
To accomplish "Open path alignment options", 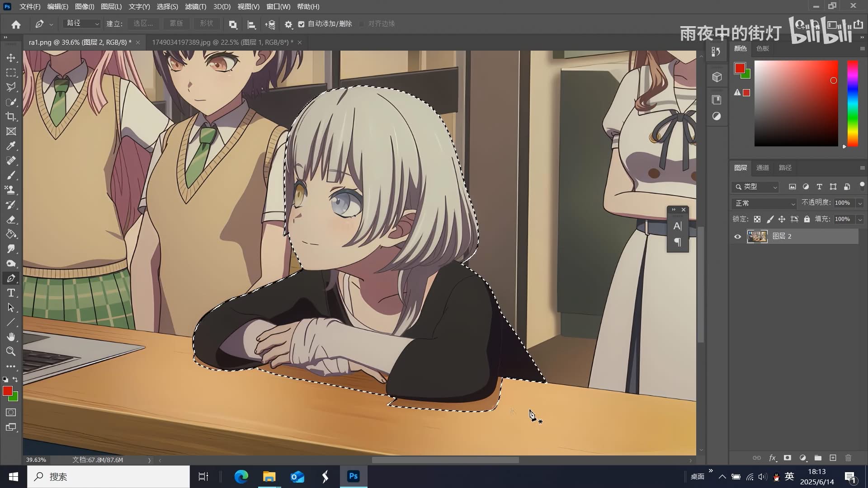I will (252, 24).
